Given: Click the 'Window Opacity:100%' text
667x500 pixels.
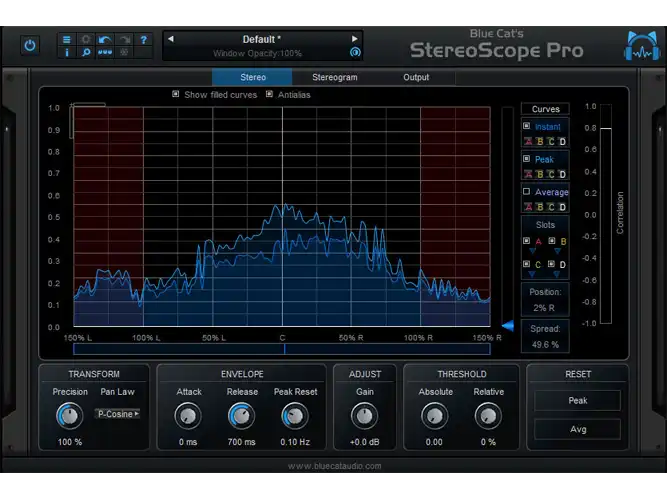Looking at the screenshot, I should [257, 53].
